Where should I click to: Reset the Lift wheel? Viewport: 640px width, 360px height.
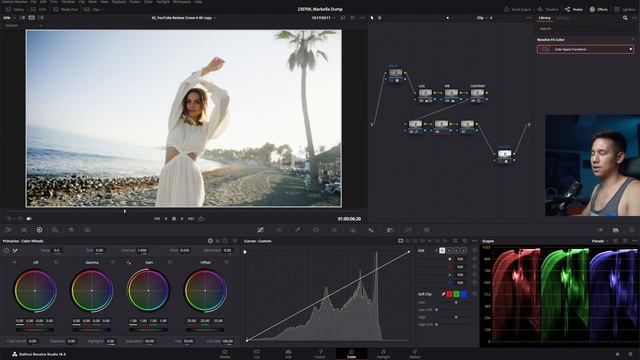click(x=56, y=262)
